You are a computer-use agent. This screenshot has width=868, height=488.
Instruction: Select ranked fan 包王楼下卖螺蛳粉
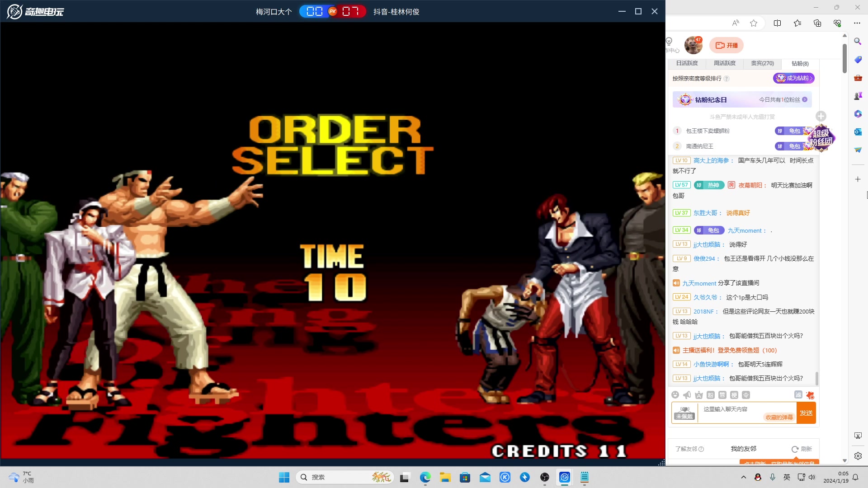pos(708,131)
